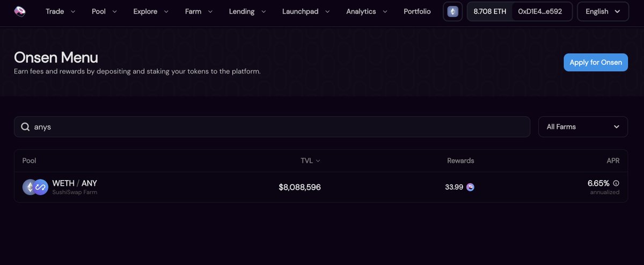This screenshot has width=644, height=265.
Task: Sort by the TVL column header
Action: click(310, 161)
